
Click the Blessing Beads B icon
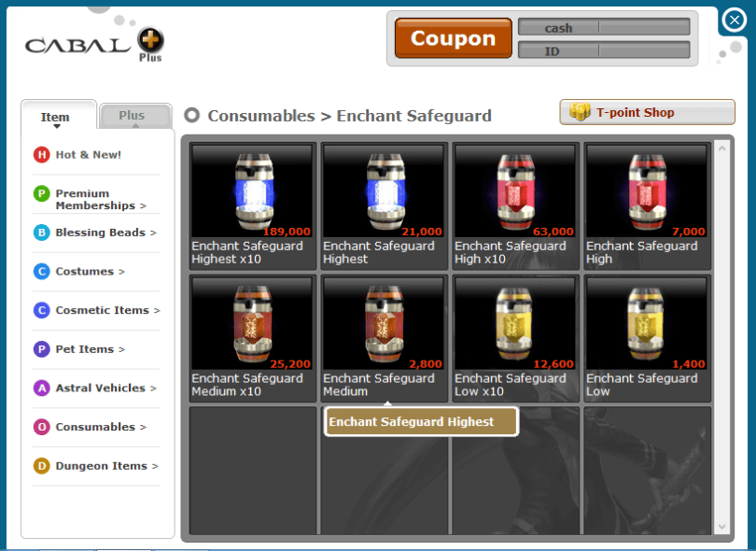click(x=41, y=233)
